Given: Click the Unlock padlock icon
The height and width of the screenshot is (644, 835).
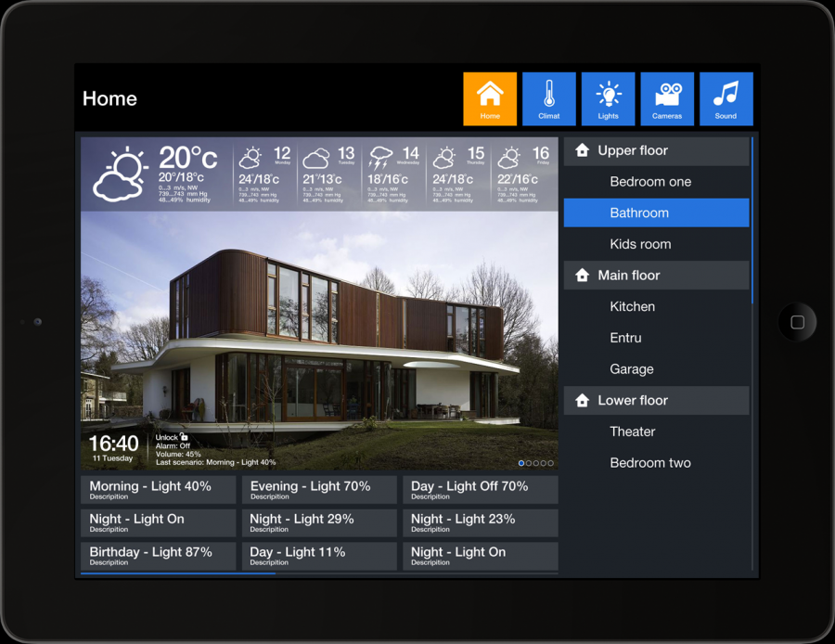Looking at the screenshot, I should point(185,437).
